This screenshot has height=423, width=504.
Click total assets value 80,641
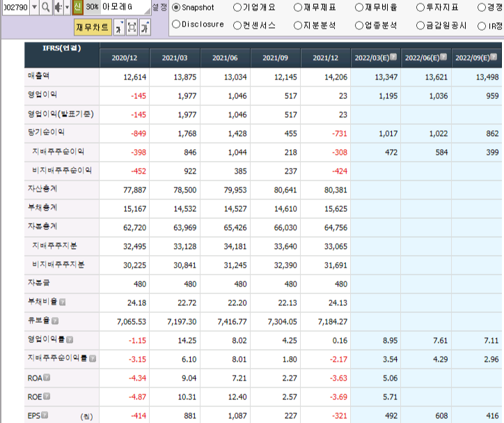point(285,190)
